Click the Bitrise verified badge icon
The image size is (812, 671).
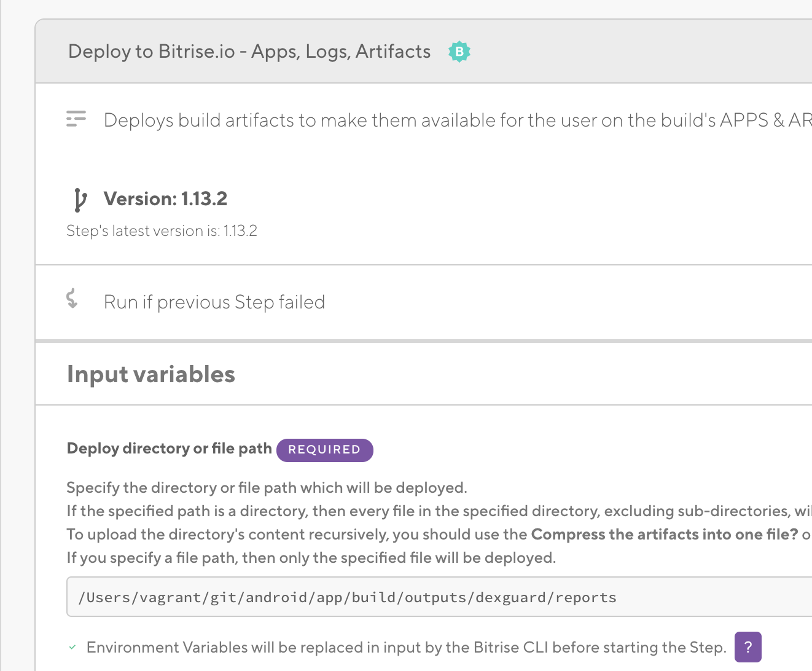[459, 52]
